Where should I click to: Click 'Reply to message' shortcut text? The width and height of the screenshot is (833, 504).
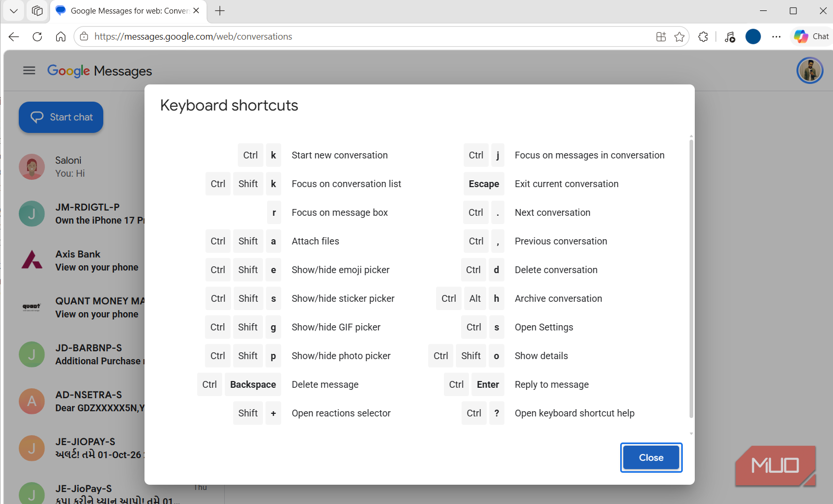(x=552, y=385)
